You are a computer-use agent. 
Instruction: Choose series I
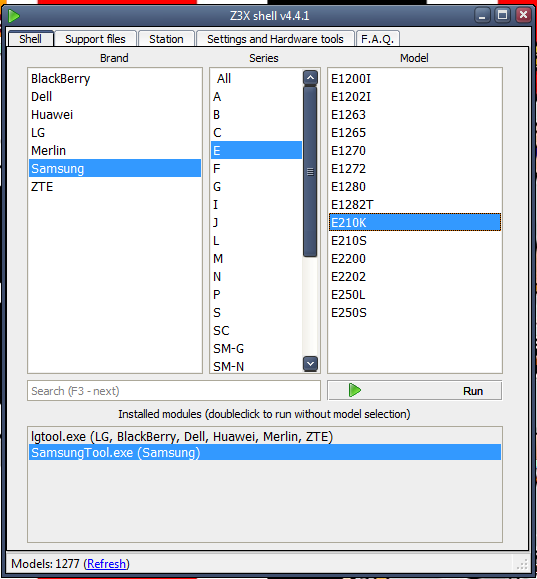pyautogui.click(x=256, y=205)
